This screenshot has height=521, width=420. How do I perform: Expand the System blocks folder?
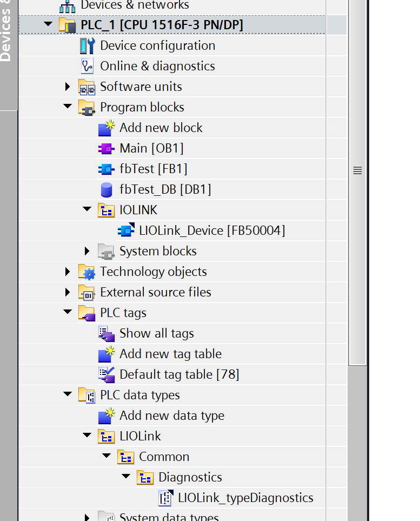tap(87, 251)
